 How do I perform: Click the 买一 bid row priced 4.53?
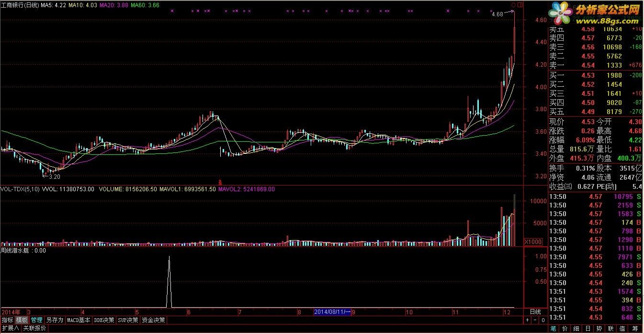click(596, 75)
